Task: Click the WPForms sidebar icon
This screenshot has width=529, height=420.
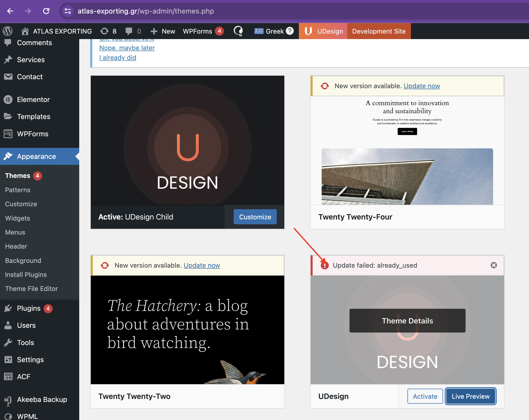Action: pos(8,134)
